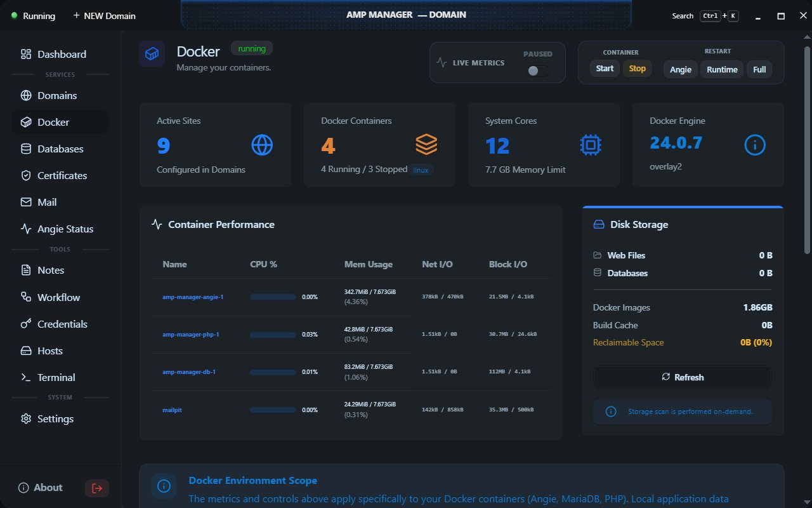
Task: Click the pulse icon beside LIVE METRICS
Action: coord(442,63)
